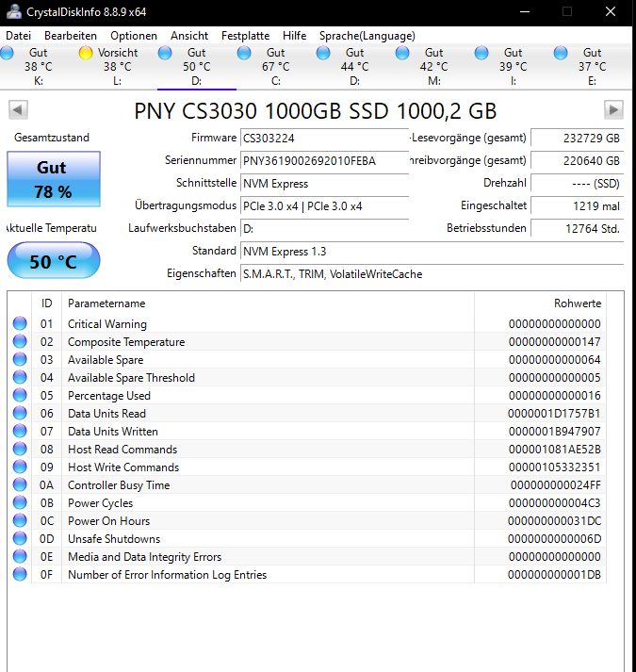Click status orb for Controller Busy Time

(x=20, y=484)
